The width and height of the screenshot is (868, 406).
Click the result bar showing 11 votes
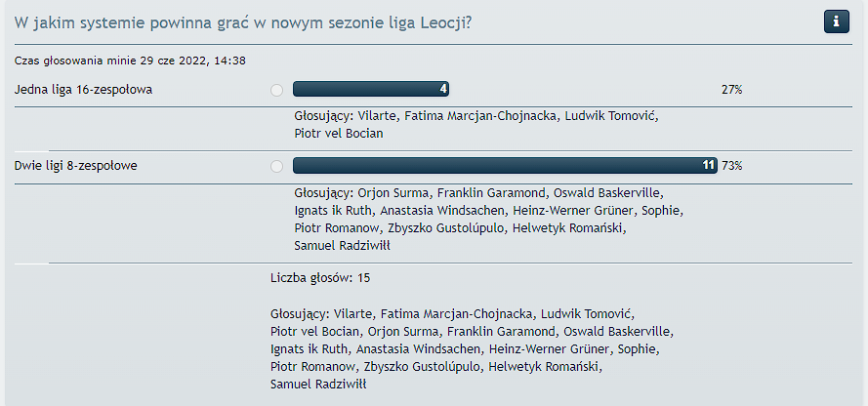tap(505, 165)
